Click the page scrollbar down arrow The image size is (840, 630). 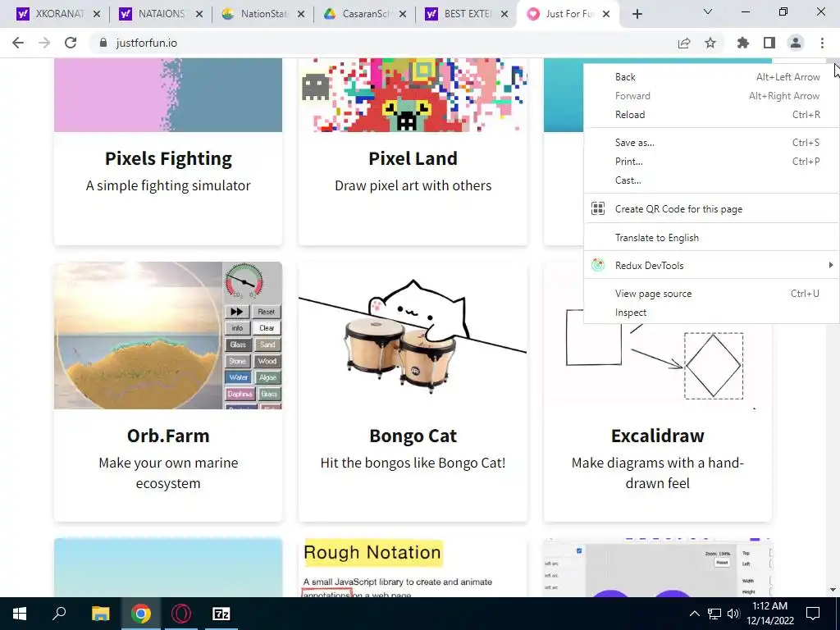833,590
